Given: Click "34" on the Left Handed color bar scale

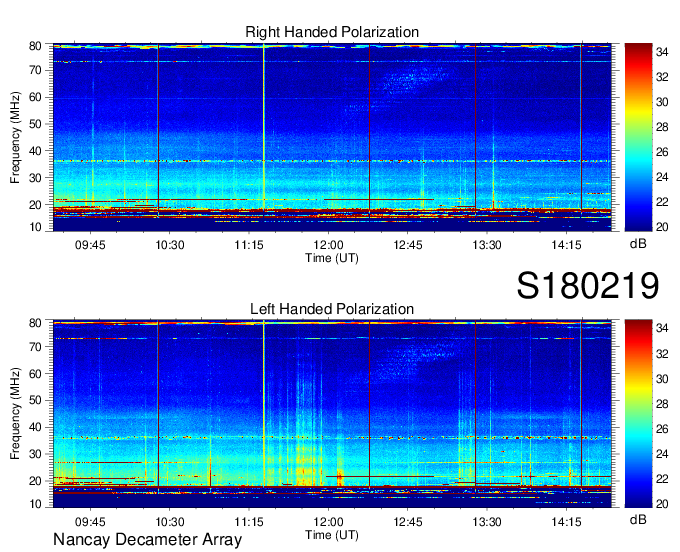Looking at the screenshot, I should point(662,329).
